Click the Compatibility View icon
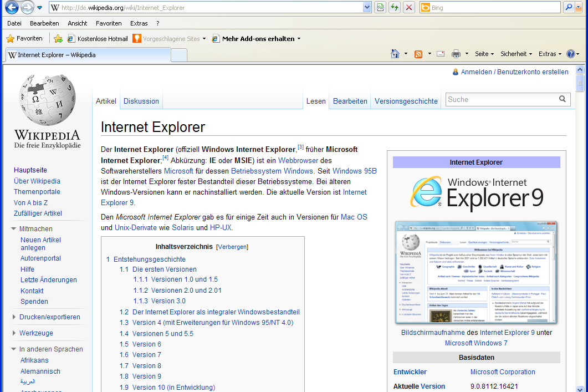 click(380, 8)
